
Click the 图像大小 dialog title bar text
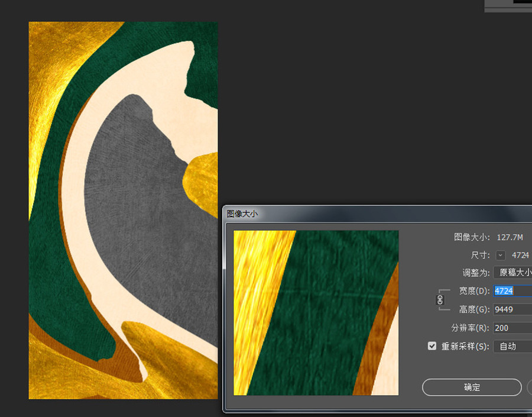click(x=242, y=214)
